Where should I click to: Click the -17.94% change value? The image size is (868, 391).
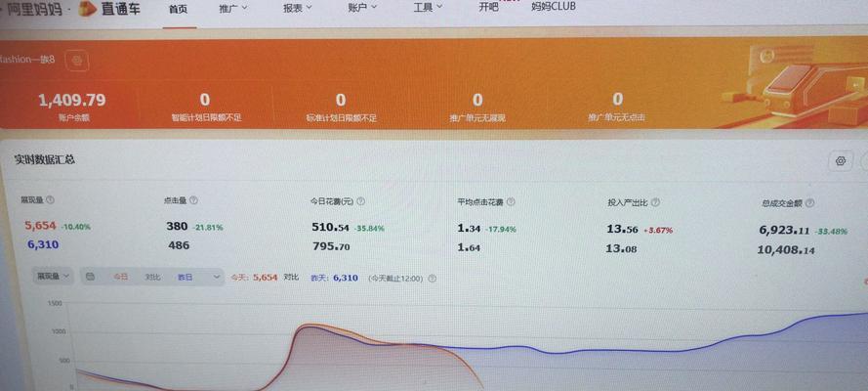(501, 229)
